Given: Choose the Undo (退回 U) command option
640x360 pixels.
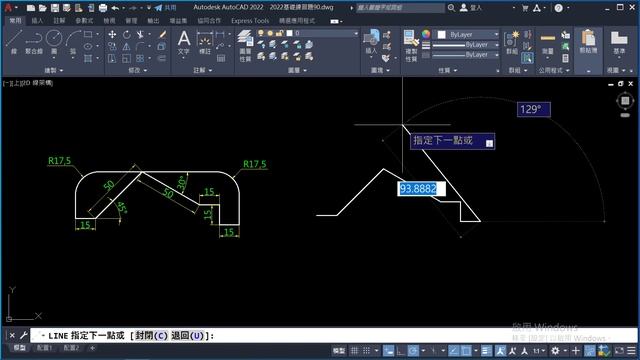Looking at the screenshot, I should [187, 336].
